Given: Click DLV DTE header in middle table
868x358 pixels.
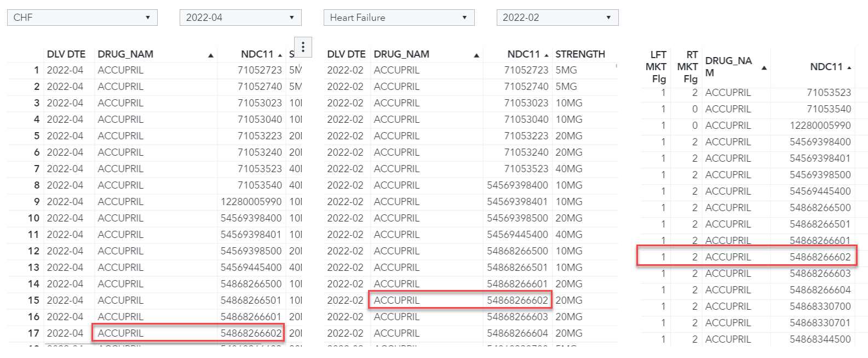Looking at the screenshot, I should pyautogui.click(x=346, y=54).
